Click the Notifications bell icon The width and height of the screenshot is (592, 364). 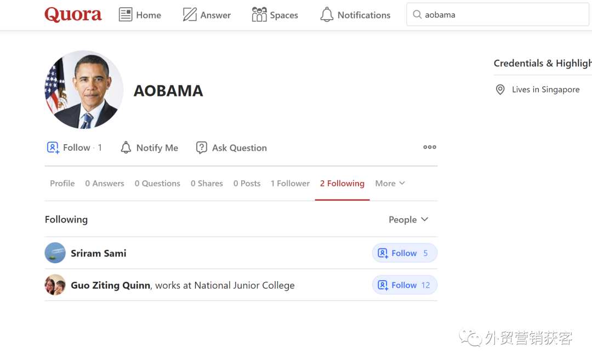point(327,15)
